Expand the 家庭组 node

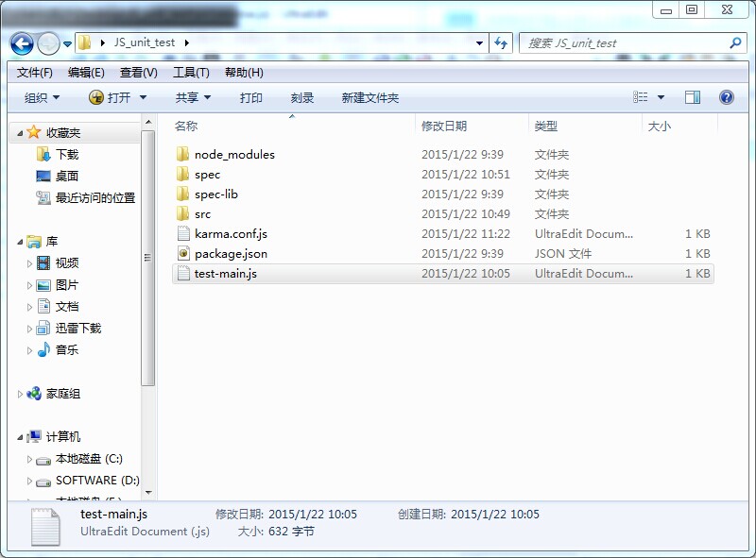pos(20,394)
